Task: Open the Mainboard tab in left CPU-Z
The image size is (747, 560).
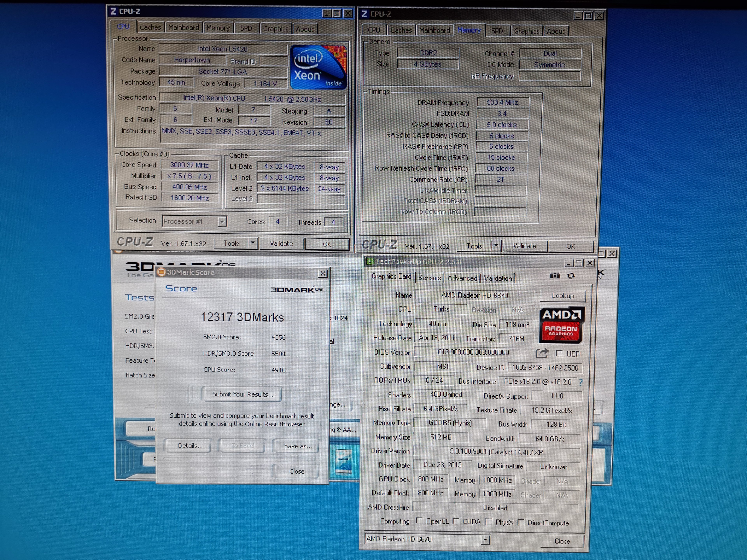Action: (183, 28)
